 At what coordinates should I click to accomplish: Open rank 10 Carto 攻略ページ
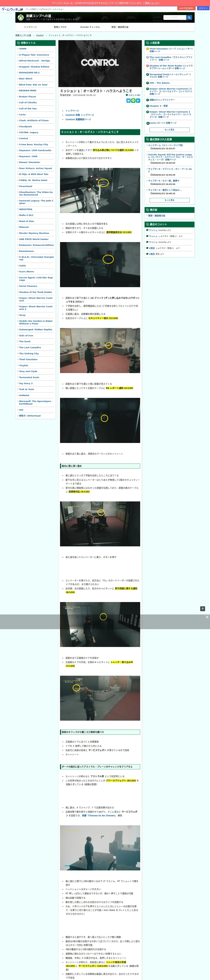[x=163, y=123]
